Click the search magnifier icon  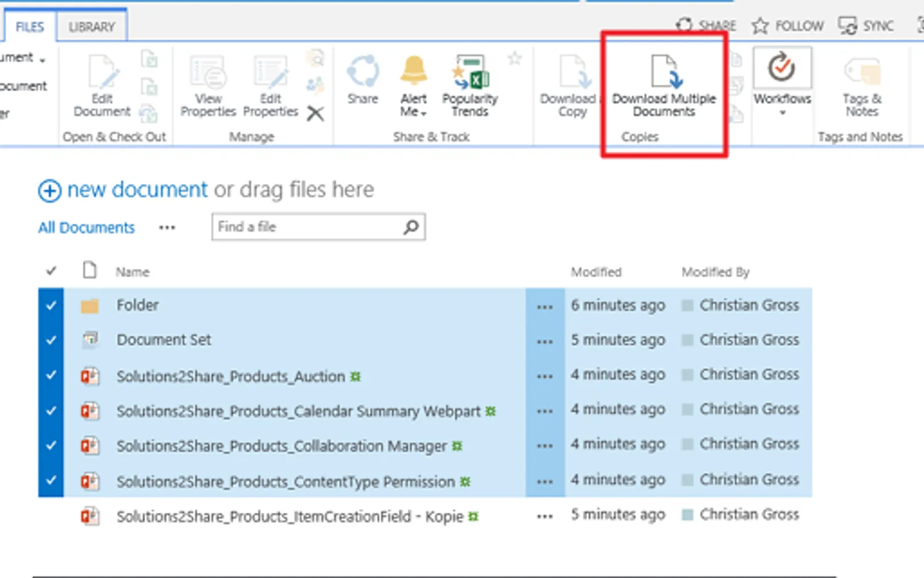click(x=411, y=227)
